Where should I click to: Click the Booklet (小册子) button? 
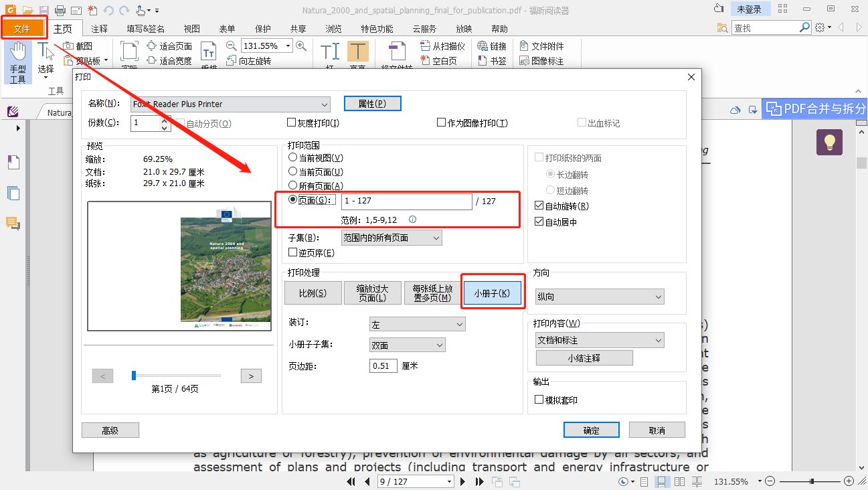pos(492,293)
